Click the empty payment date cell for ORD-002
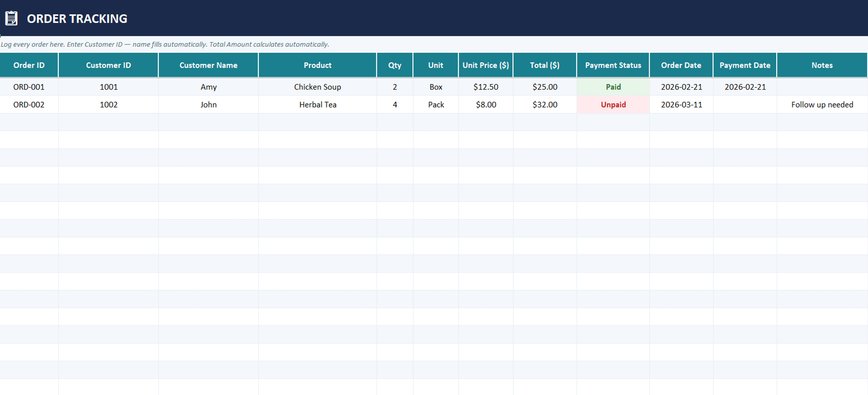This screenshot has height=395, width=868. click(745, 105)
